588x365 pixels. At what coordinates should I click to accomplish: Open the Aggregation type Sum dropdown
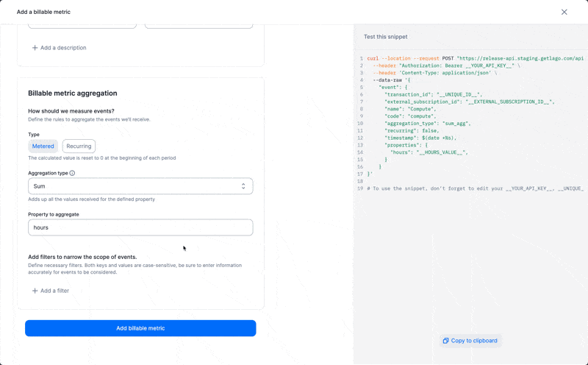(140, 186)
